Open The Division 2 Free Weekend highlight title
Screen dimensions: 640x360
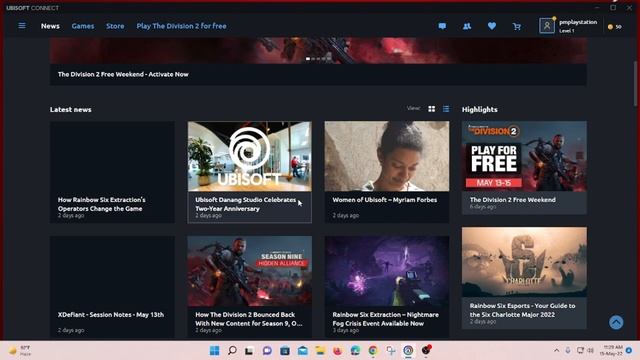pos(513,200)
